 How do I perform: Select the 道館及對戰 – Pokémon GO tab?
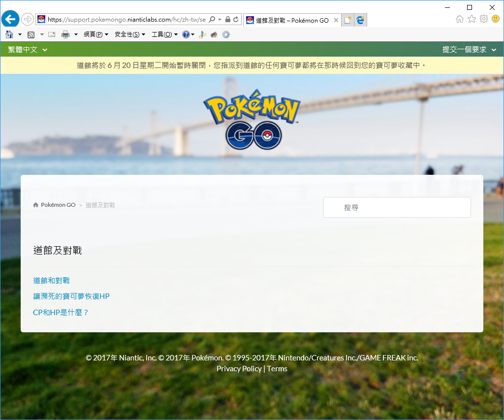[x=292, y=20]
